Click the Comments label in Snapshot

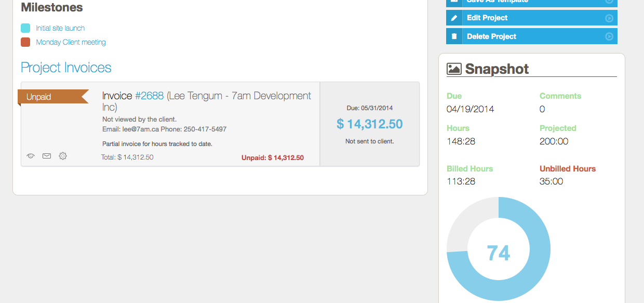pyautogui.click(x=560, y=96)
